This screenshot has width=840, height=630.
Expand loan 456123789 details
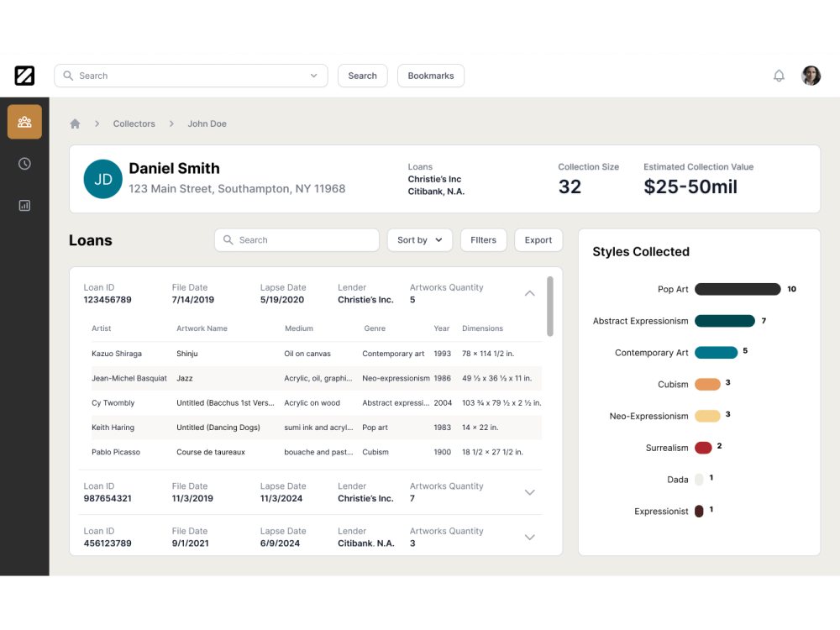pyautogui.click(x=529, y=537)
